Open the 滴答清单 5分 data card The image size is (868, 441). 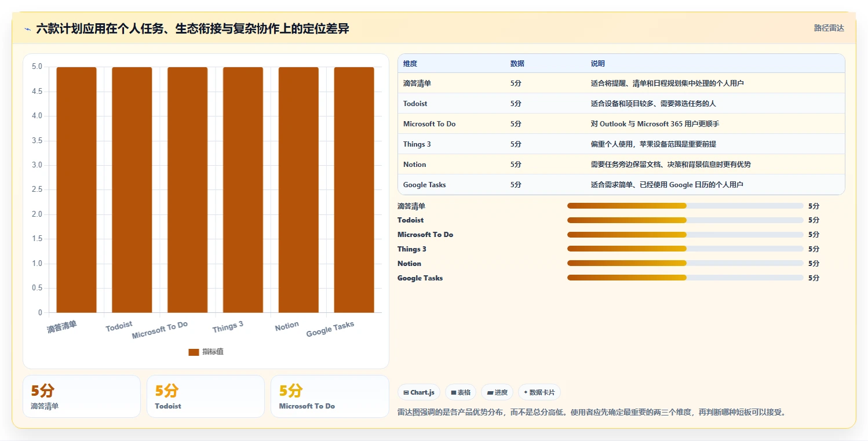click(82, 396)
